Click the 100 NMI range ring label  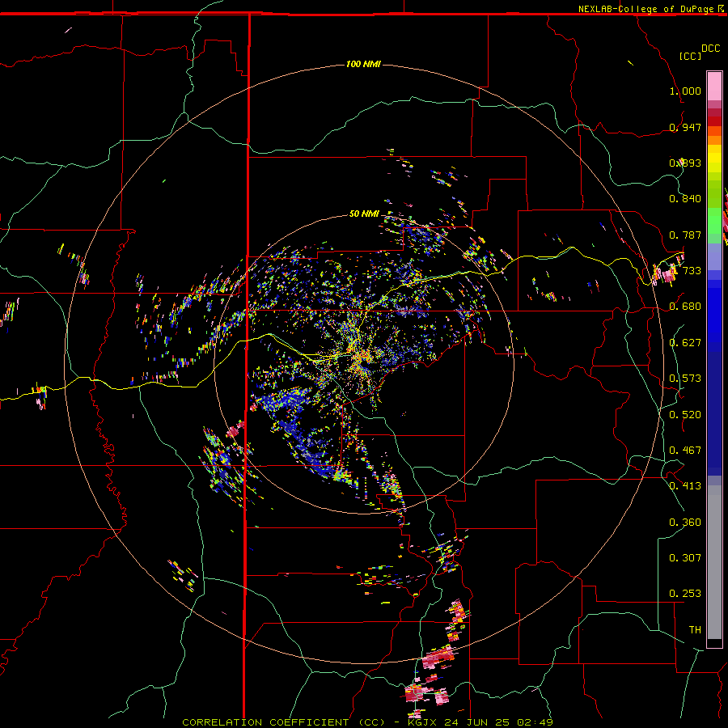(x=363, y=64)
